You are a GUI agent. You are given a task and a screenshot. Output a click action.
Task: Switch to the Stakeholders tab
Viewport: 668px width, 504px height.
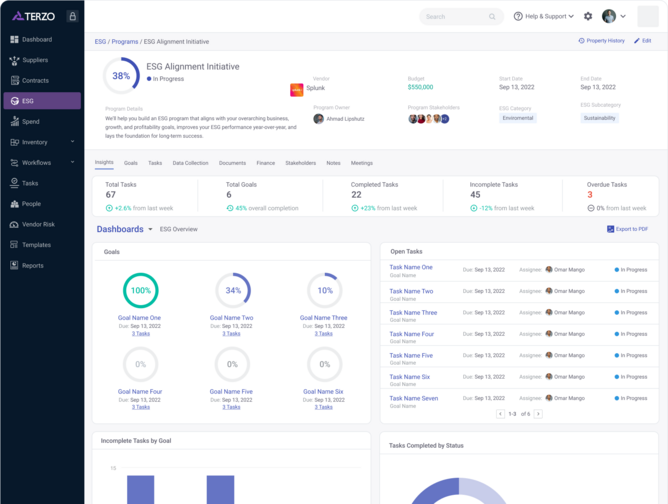tap(300, 163)
